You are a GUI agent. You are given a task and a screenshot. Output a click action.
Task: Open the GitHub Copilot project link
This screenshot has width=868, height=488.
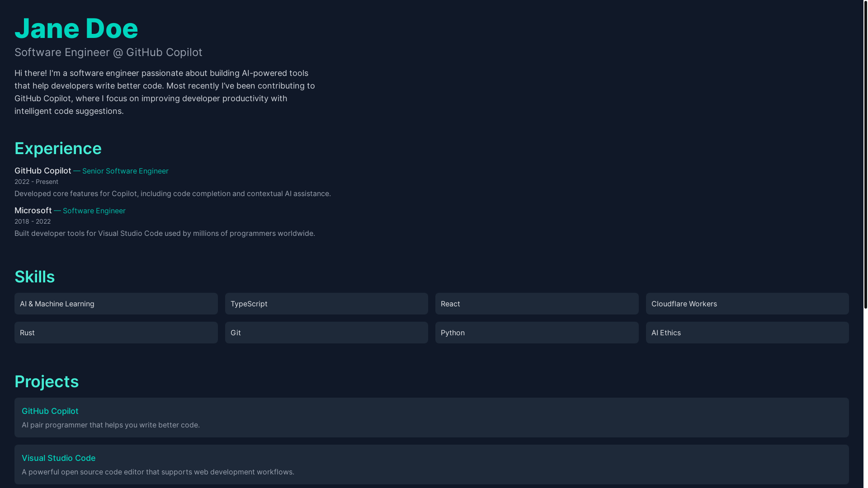tap(50, 411)
